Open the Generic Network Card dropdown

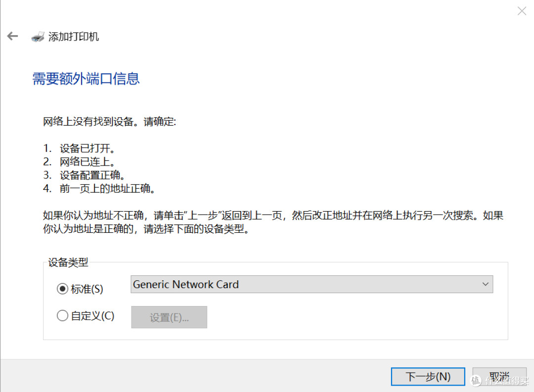click(311, 284)
